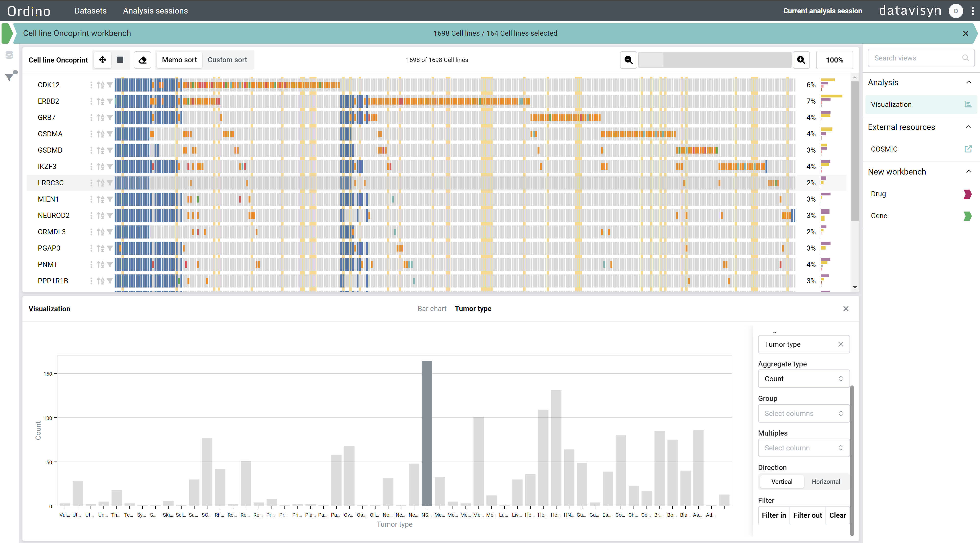The height and width of the screenshot is (543, 980).
Task: Select the move/pan tool icon
Action: pyautogui.click(x=102, y=60)
